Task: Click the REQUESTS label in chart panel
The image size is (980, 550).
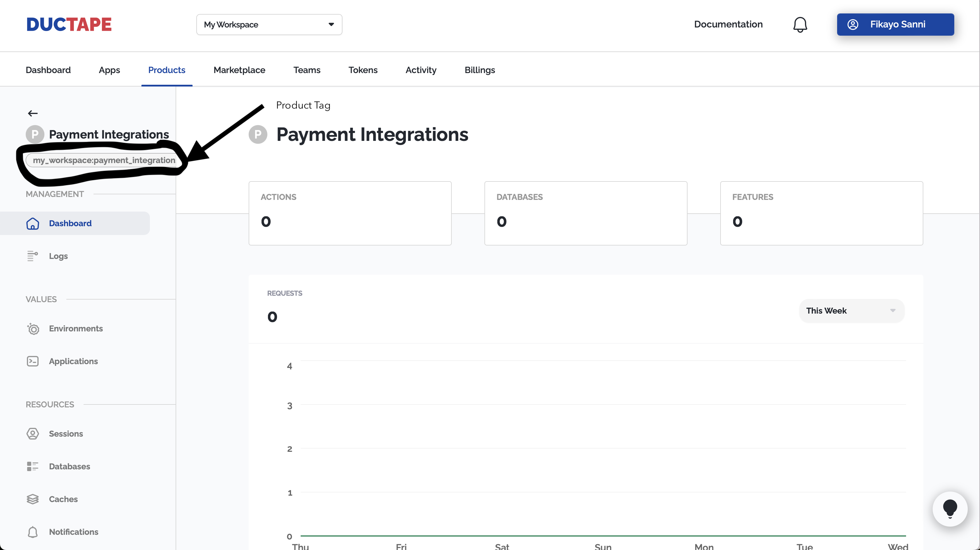Action: (x=285, y=293)
